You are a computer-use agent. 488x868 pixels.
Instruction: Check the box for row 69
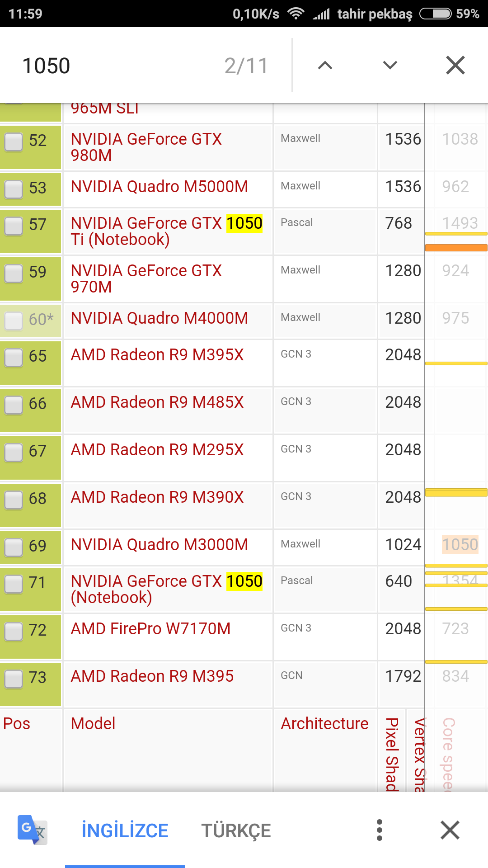pyautogui.click(x=14, y=547)
